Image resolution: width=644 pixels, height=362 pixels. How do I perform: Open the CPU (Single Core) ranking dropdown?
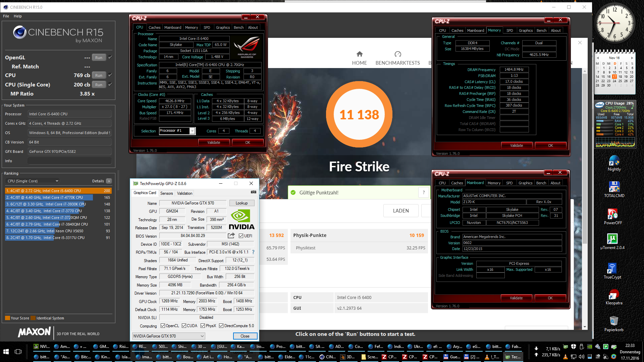[x=33, y=181]
